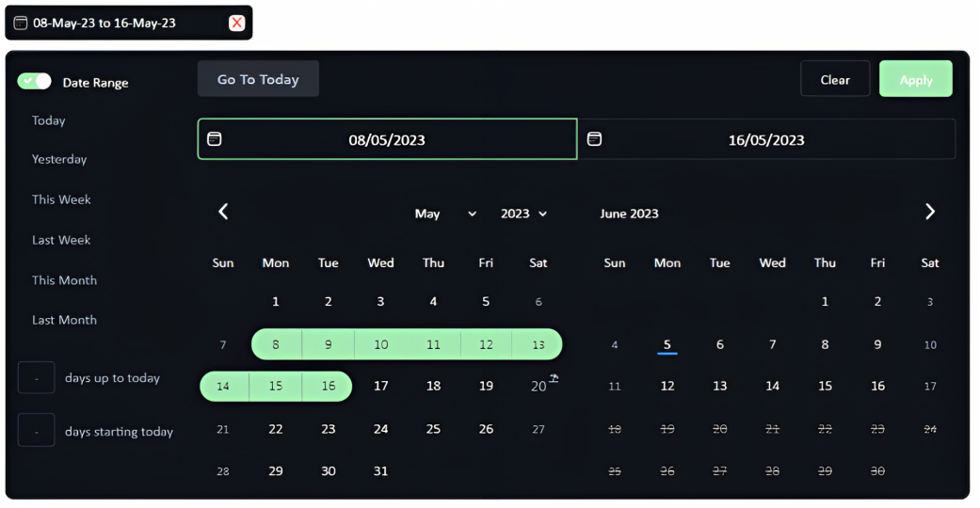Open the 2023 year dropdown
980x508 pixels.
click(523, 214)
